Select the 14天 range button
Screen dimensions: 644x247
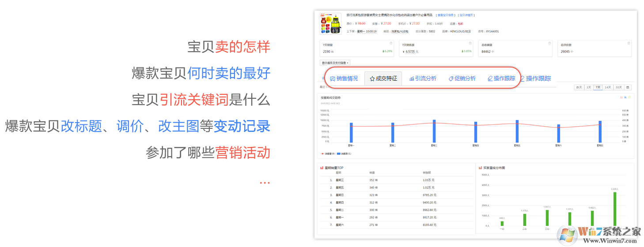pos(608,87)
